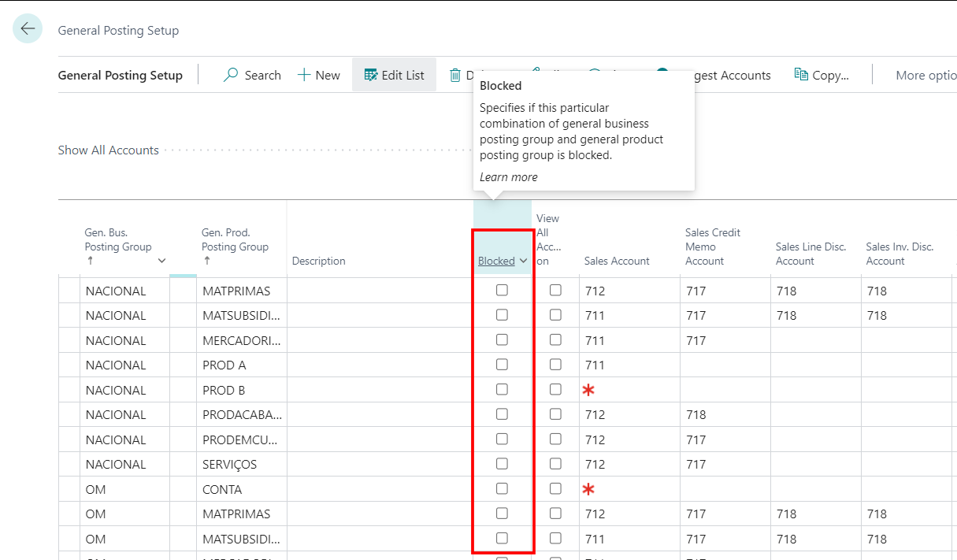
Task: Tick View All Accounts for NACIONAL SERVIÇOS
Action: [555, 464]
